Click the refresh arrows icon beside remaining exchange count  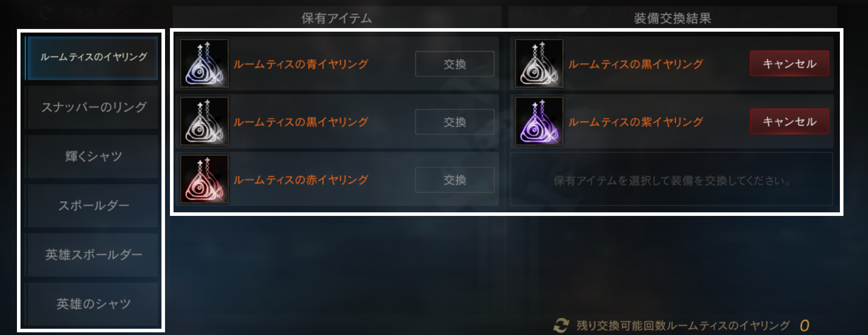[561, 325]
